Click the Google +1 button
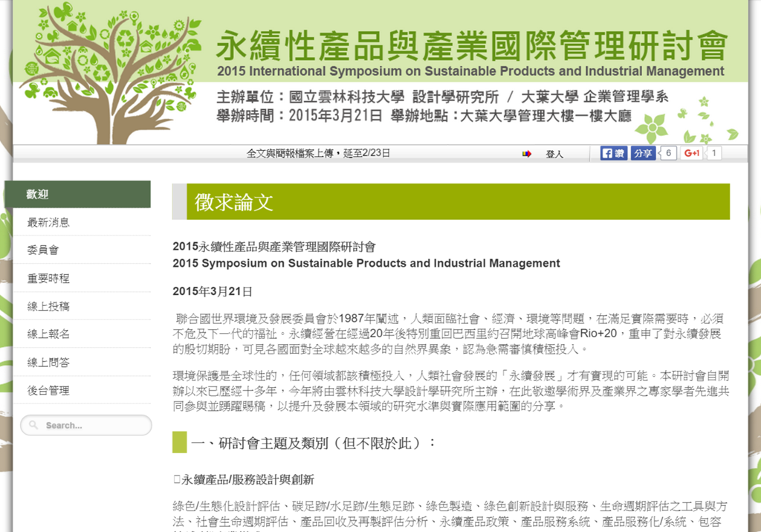This screenshot has height=532, width=761. (x=692, y=153)
